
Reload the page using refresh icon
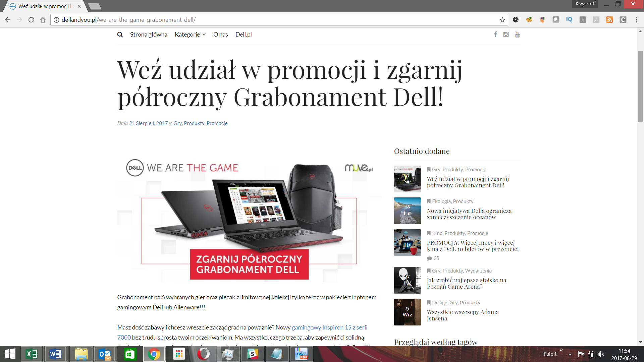click(x=31, y=20)
